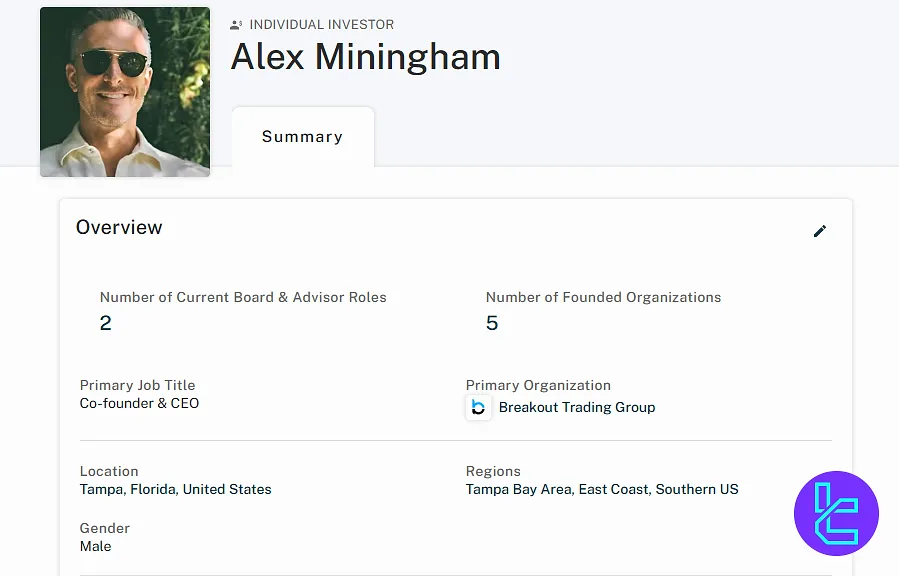Click the Male gender value

[x=95, y=546]
